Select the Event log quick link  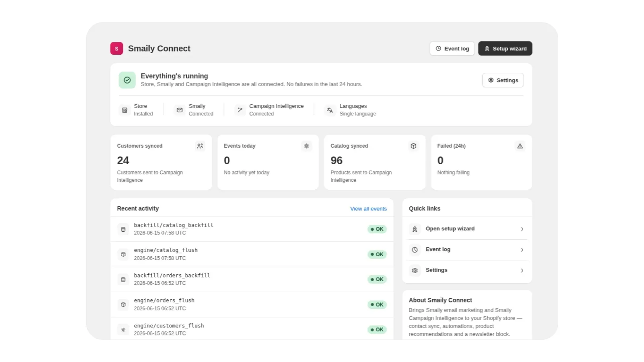(x=467, y=250)
